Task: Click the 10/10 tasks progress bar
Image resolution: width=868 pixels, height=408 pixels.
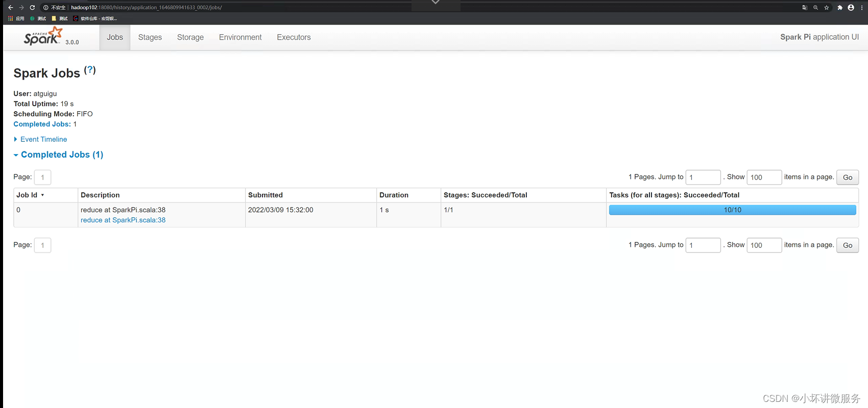Action: pyautogui.click(x=733, y=210)
